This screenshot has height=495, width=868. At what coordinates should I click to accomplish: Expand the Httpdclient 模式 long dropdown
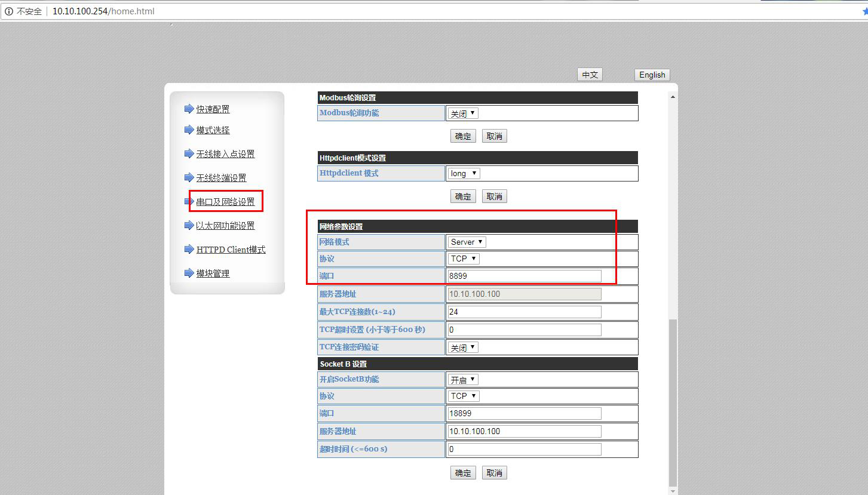point(464,173)
